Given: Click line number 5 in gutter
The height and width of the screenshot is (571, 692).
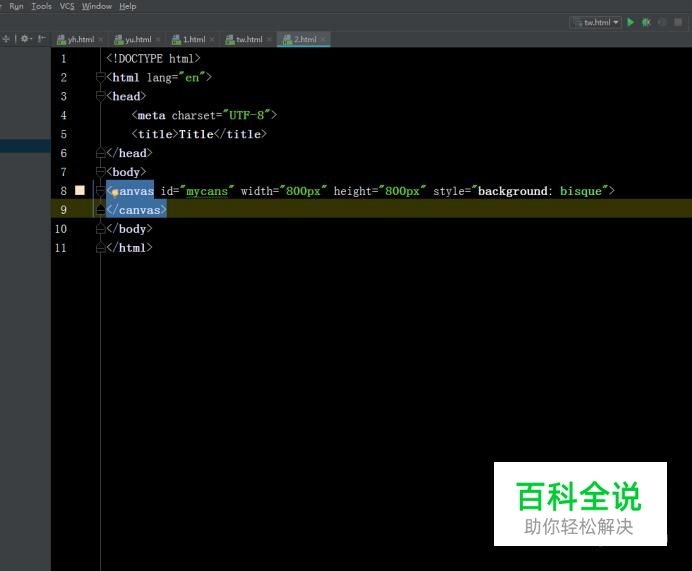Looking at the screenshot, I should (64, 135).
